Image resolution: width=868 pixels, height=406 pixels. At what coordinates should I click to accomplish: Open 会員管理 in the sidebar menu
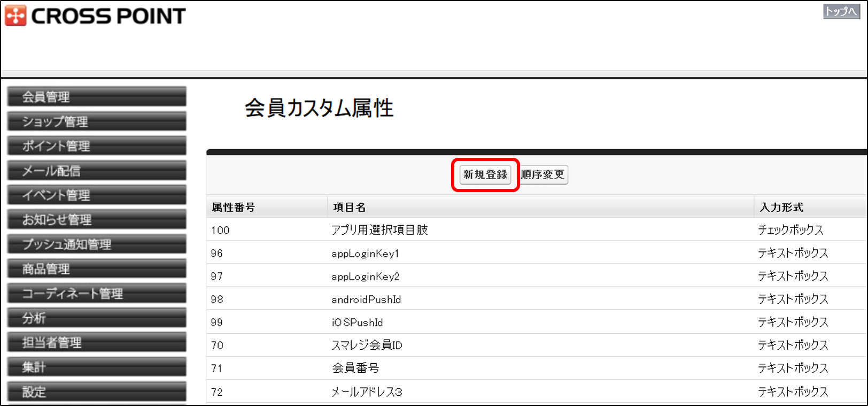(97, 97)
